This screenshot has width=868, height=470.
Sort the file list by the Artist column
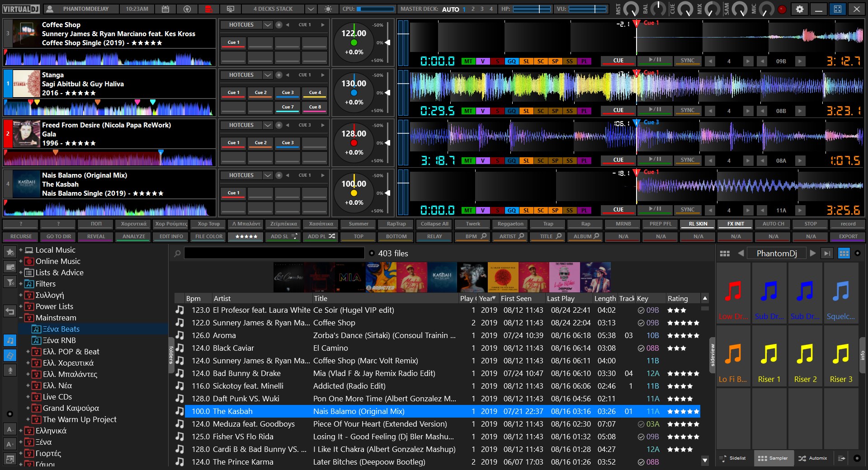[x=262, y=299]
